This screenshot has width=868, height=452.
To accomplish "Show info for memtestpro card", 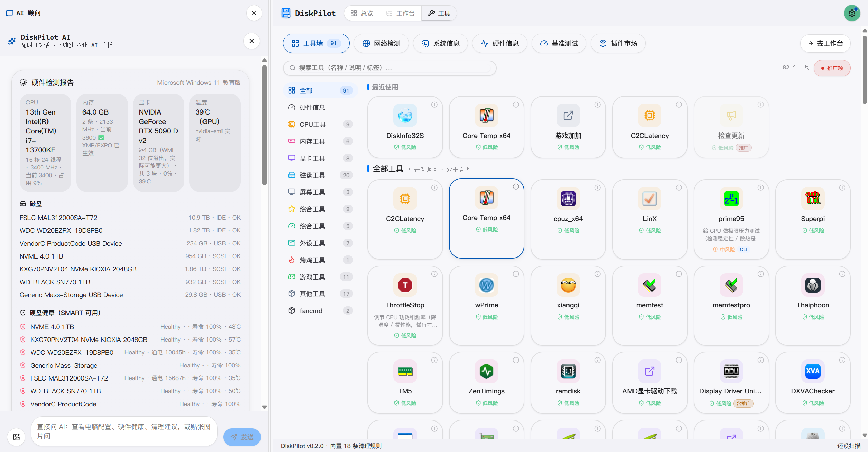I will tap(760, 274).
